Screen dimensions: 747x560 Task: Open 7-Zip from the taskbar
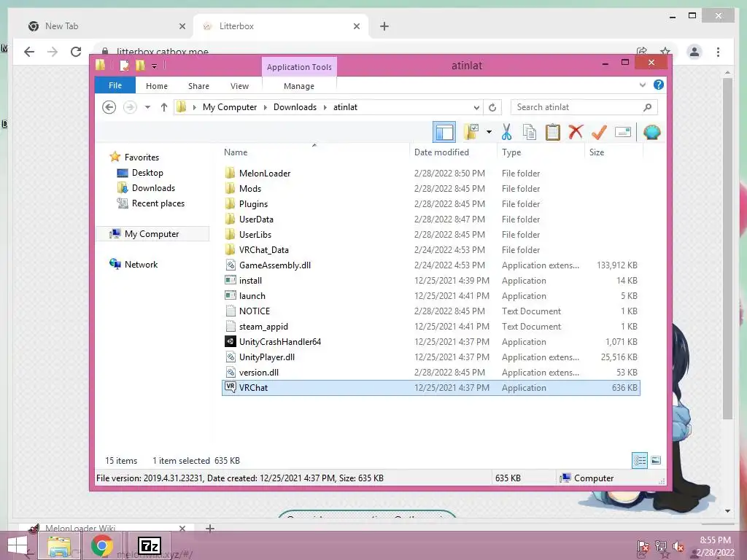(x=149, y=545)
